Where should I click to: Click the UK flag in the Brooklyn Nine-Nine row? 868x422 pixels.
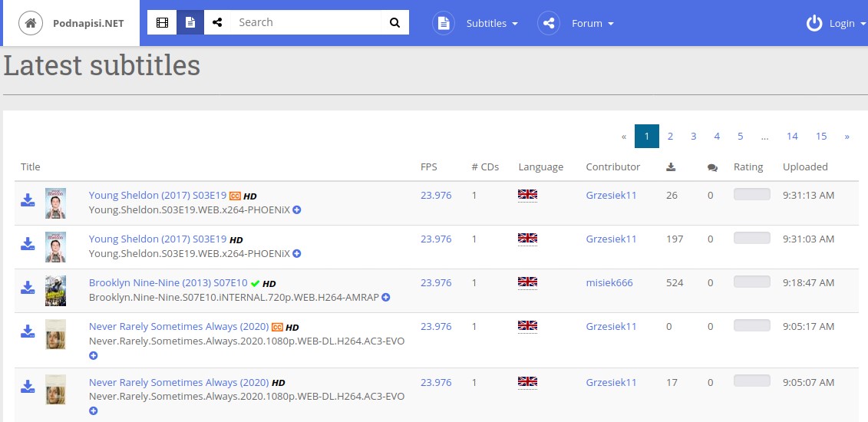coord(527,282)
